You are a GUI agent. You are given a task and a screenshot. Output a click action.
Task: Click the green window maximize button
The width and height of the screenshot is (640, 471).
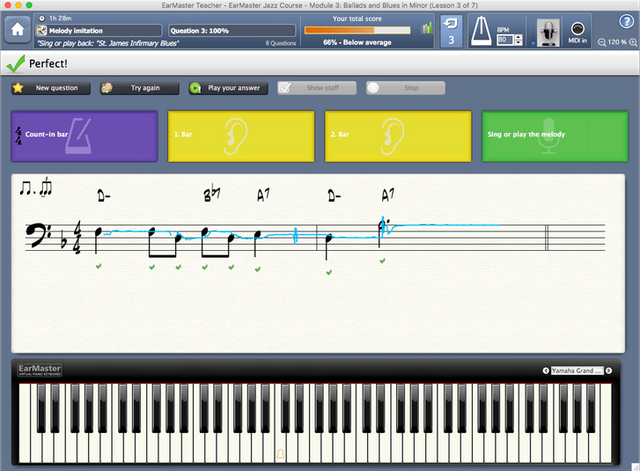coord(29,5)
